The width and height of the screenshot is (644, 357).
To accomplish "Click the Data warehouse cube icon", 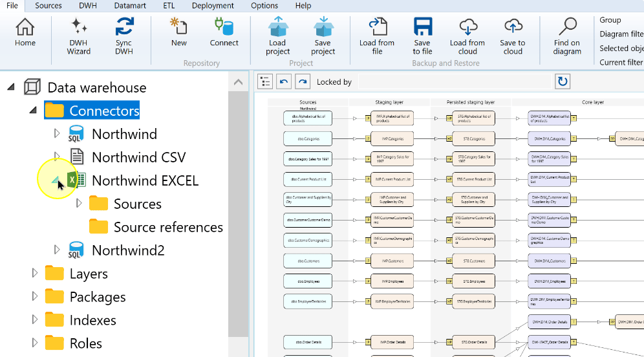I will click(32, 87).
